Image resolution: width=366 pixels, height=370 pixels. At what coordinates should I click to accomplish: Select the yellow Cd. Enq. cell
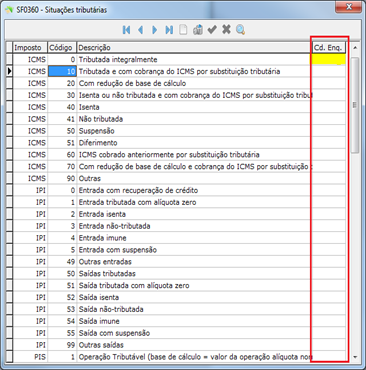(x=328, y=59)
